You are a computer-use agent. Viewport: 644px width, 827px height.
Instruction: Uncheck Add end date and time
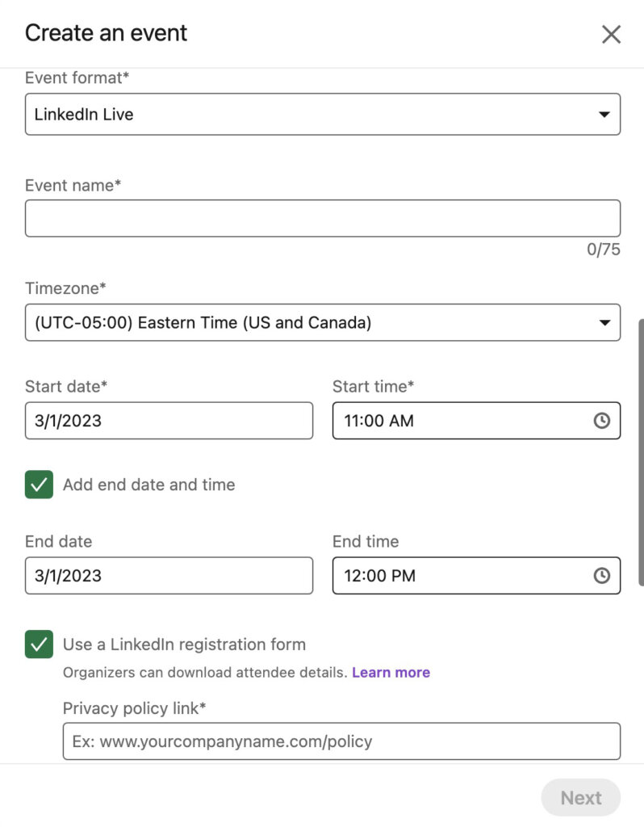[x=39, y=485]
